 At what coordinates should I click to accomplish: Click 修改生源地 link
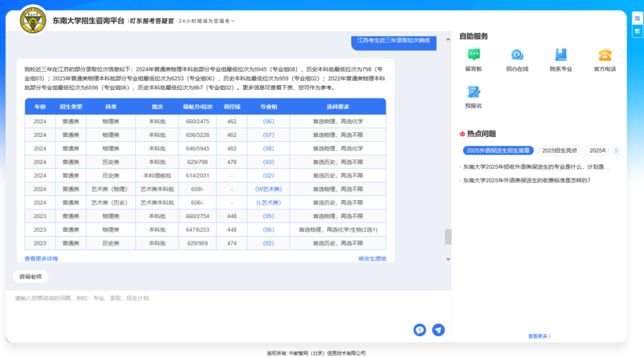coord(372,259)
